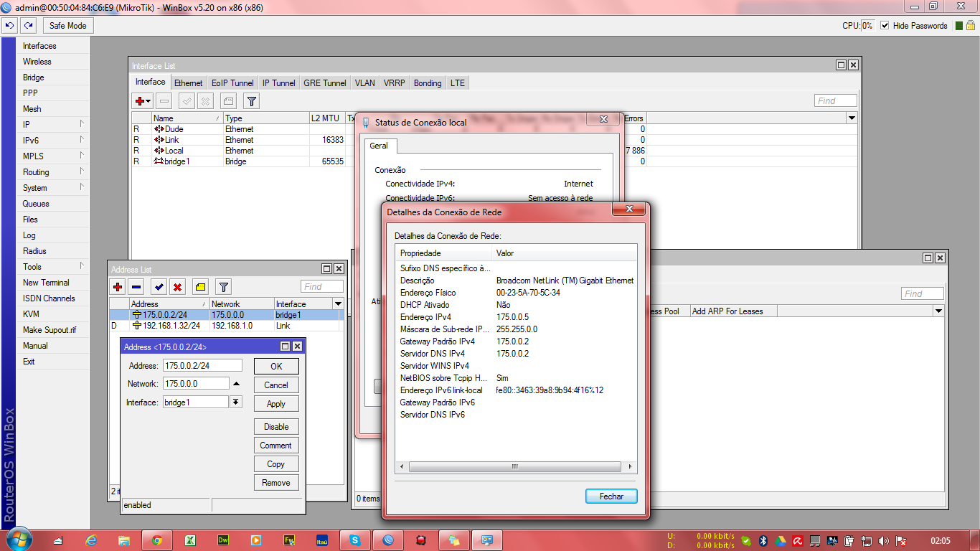Image resolution: width=980 pixels, height=551 pixels.
Task: Click Apply in the Address dialog
Action: tap(276, 404)
